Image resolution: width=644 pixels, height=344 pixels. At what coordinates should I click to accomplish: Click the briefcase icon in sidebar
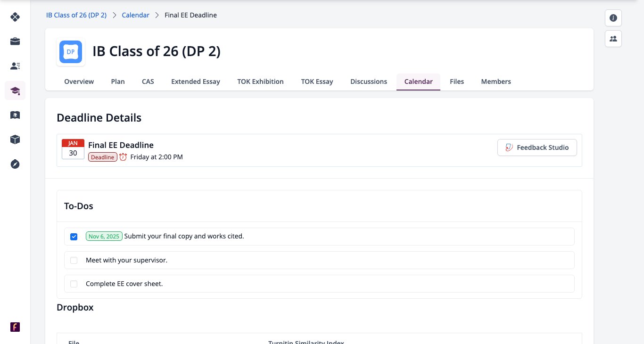coord(15,41)
